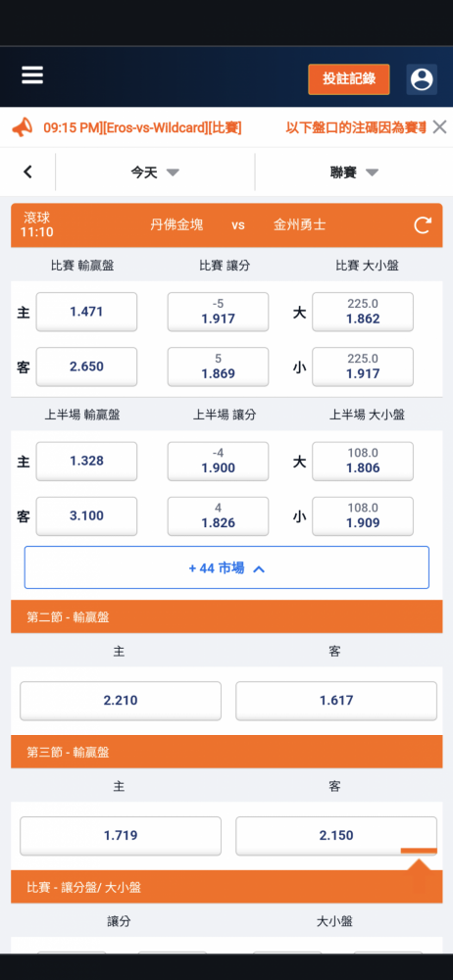Dismiss the announcement banner with X
This screenshot has width=453, height=980.
[x=440, y=127]
